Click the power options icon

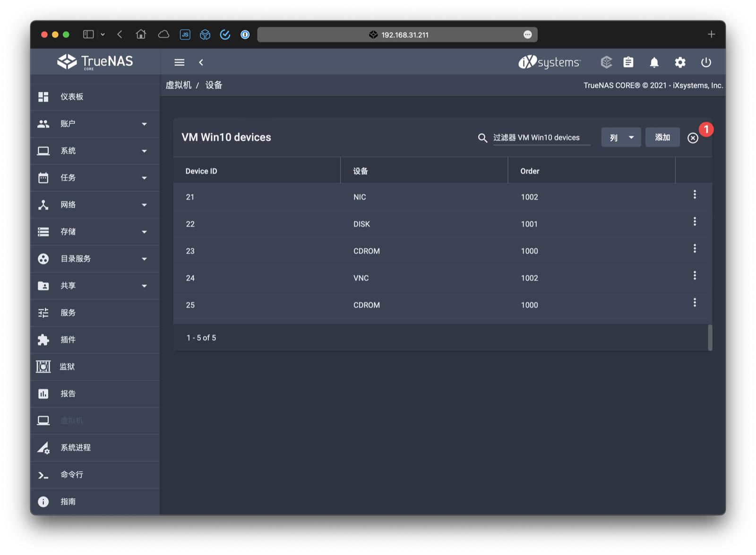(x=706, y=62)
